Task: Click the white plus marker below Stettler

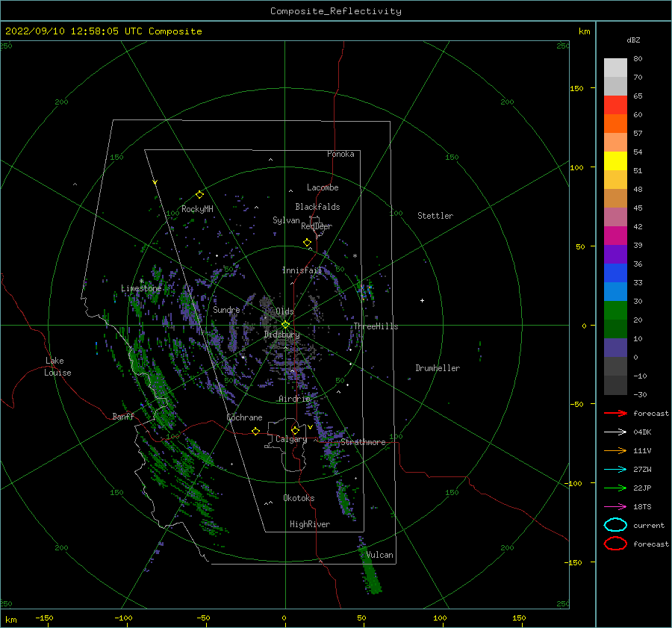Action: click(x=422, y=300)
